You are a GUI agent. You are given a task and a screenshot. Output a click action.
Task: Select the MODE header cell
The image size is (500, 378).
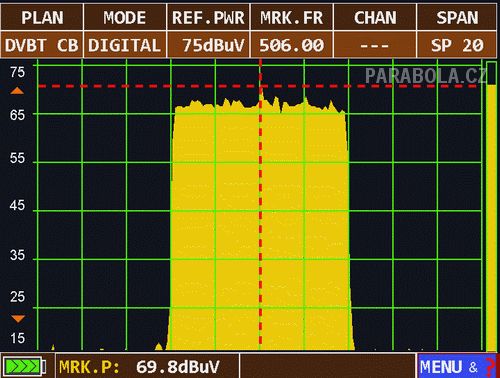click(125, 18)
